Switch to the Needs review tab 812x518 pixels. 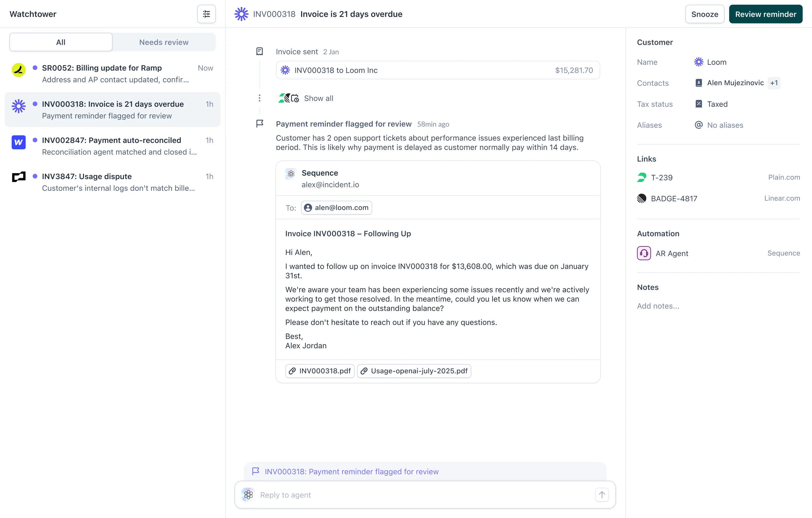(164, 42)
